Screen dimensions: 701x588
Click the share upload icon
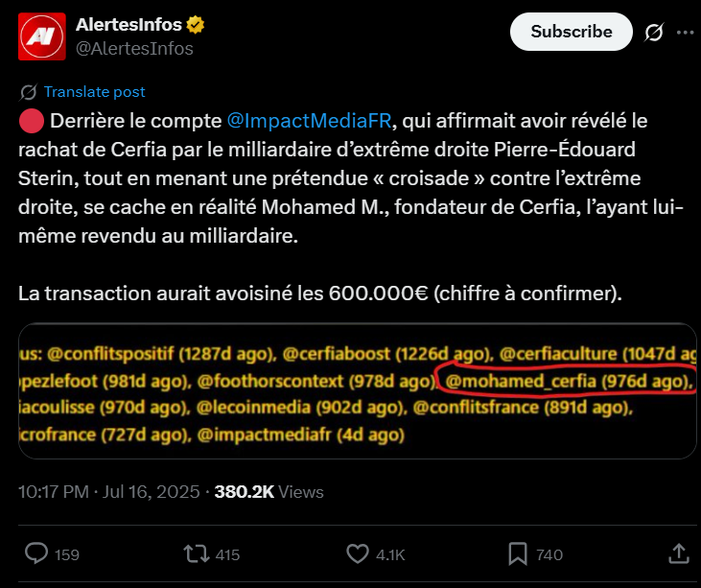[679, 553]
